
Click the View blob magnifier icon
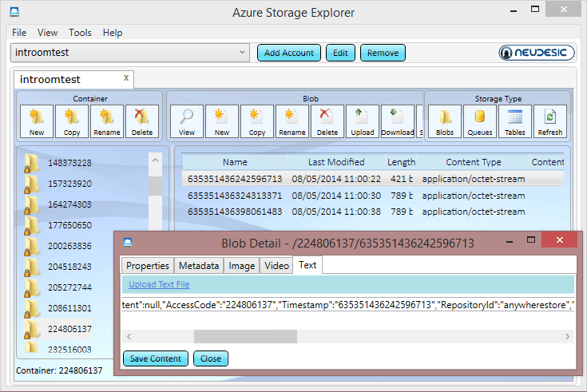tap(187, 121)
